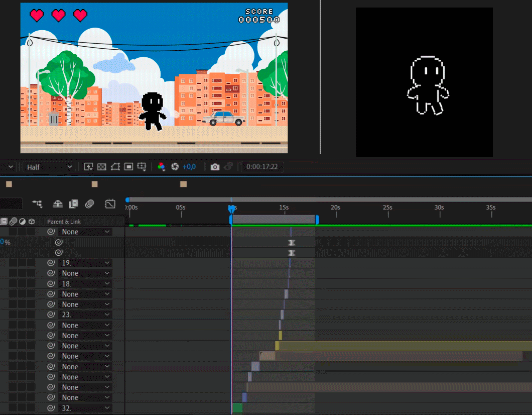532x415 pixels.
Task: Open grid and guide options
Action: pyautogui.click(x=142, y=167)
